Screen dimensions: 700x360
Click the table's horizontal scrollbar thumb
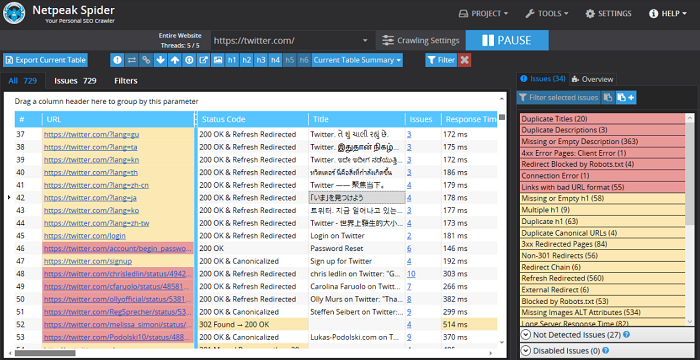pyautogui.click(x=45, y=353)
